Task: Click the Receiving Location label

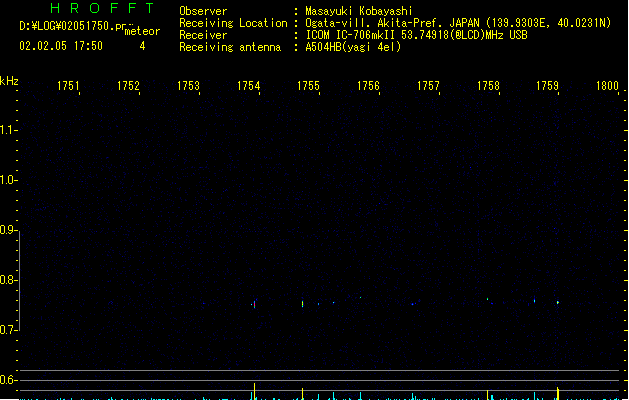Action: (x=233, y=23)
